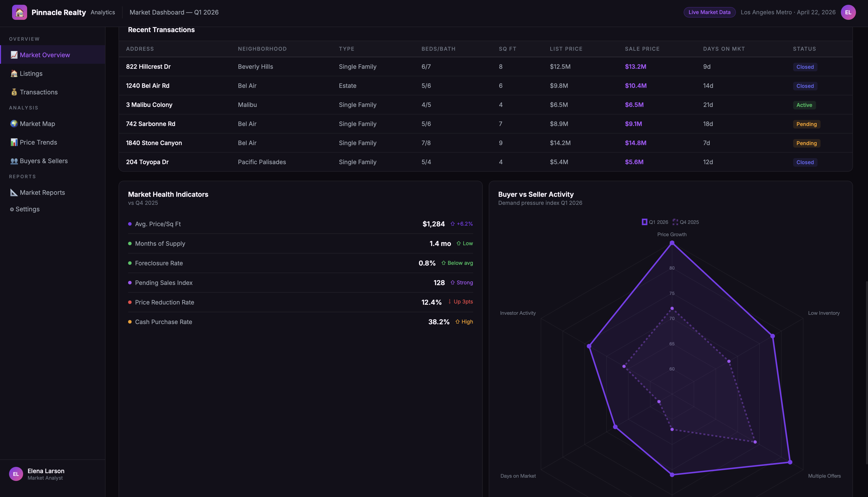The height and width of the screenshot is (497, 868).
Task: Click the Q4 2025 Price Growth radar point
Action: coord(672,308)
